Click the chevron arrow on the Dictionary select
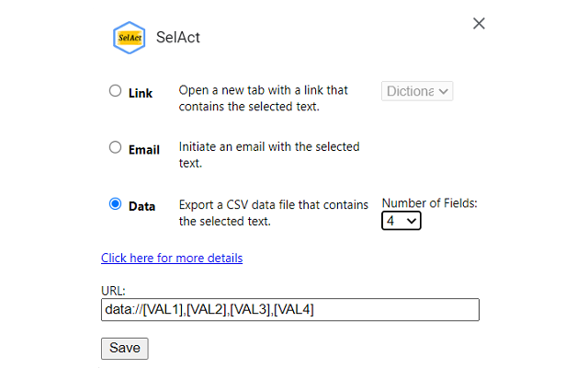This screenshot has height=368, width=588. [445, 91]
